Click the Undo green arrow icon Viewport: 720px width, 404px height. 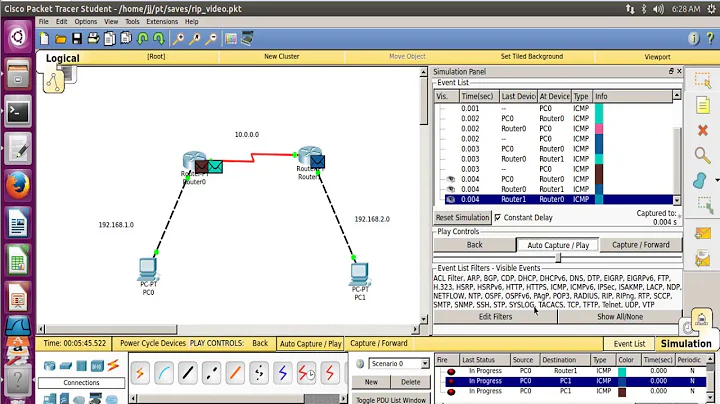coord(143,39)
